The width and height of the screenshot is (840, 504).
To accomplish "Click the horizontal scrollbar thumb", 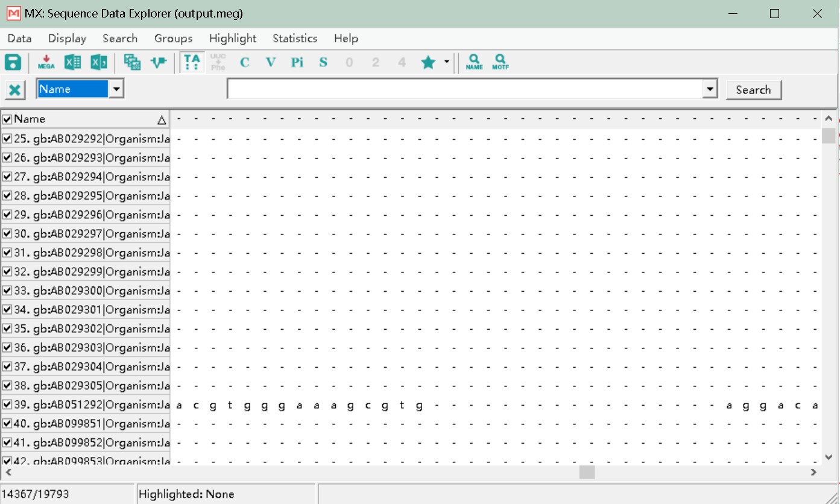I will [x=587, y=472].
